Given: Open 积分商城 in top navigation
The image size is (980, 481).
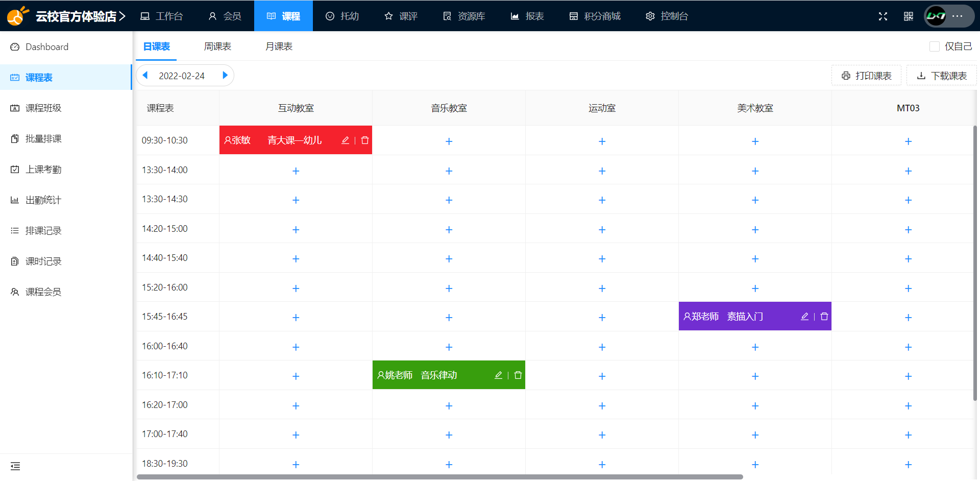Looking at the screenshot, I should point(595,16).
